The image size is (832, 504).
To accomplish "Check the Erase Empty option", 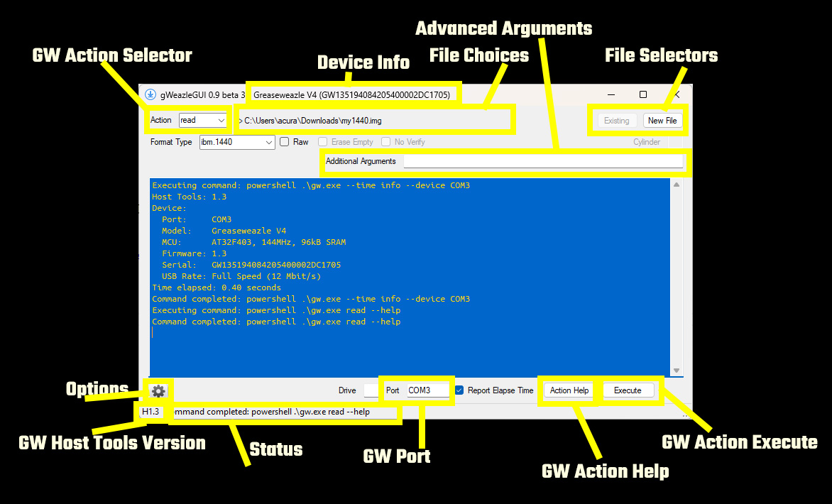I will (323, 142).
